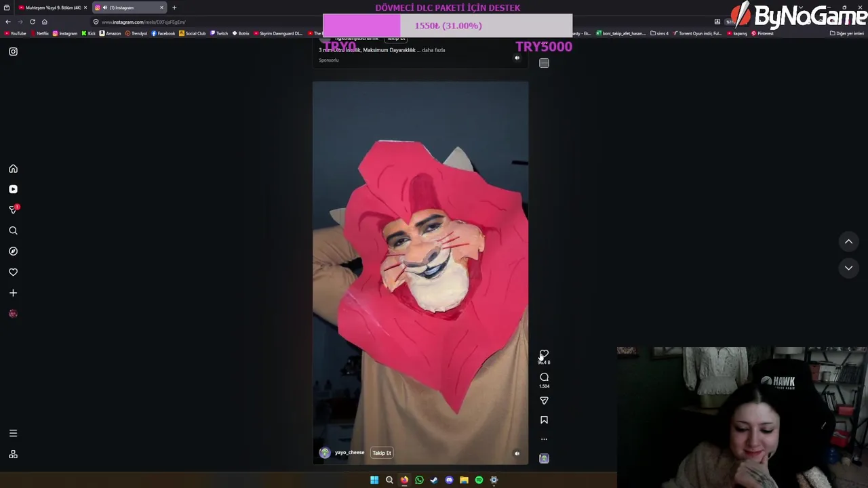Viewport: 868px width, 488px height.
Task: Open Trendyol bookmark
Action: (x=136, y=33)
